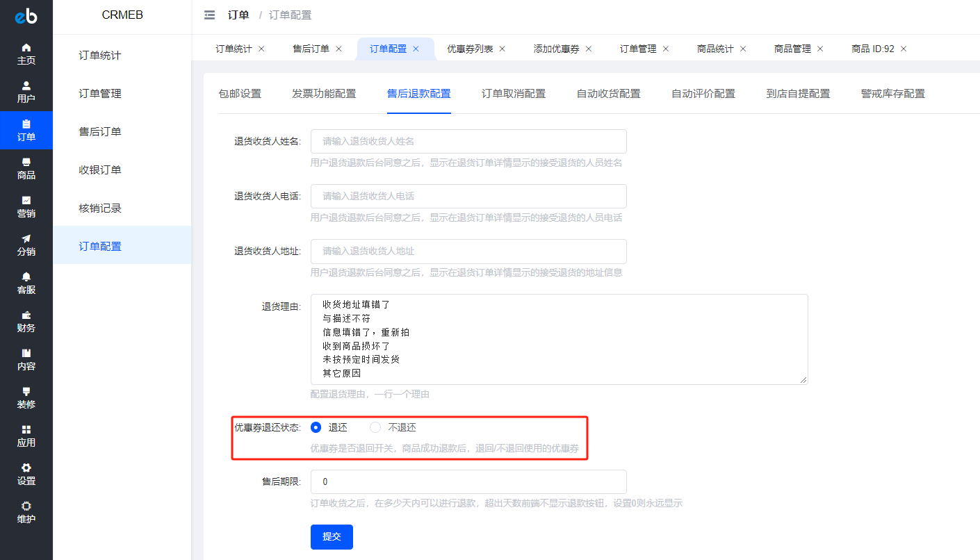Focus the 退货收货人地址 input field
980x560 pixels.
(468, 251)
